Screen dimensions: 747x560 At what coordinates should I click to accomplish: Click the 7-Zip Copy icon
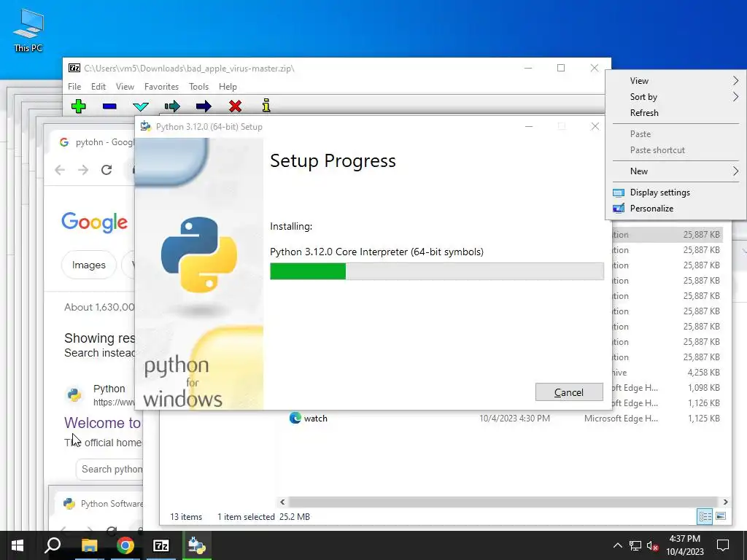(172, 106)
